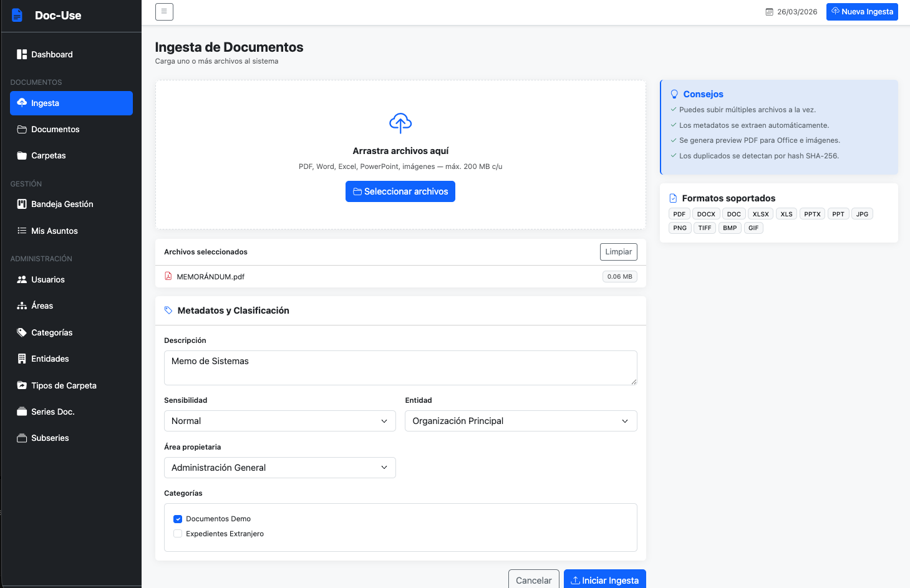Open the Usuarios administration page

(49, 279)
